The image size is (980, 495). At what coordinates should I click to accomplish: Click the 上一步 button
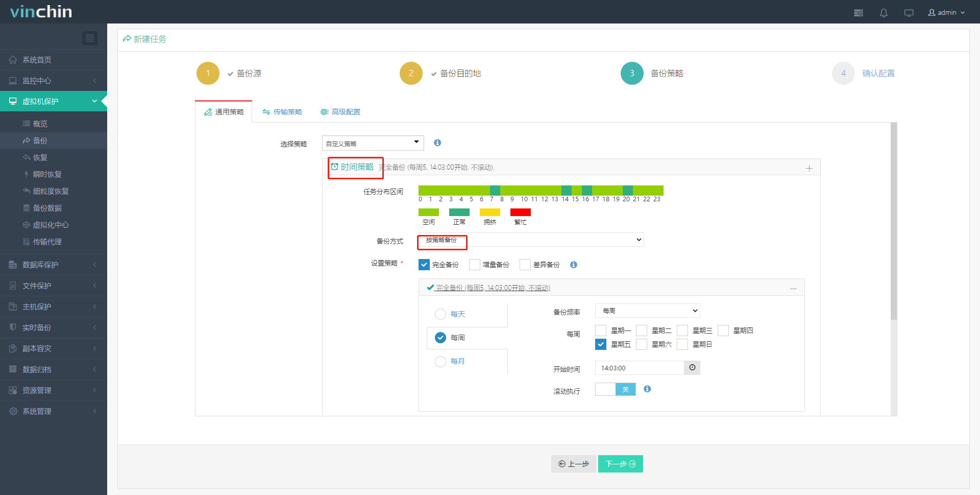tap(574, 464)
